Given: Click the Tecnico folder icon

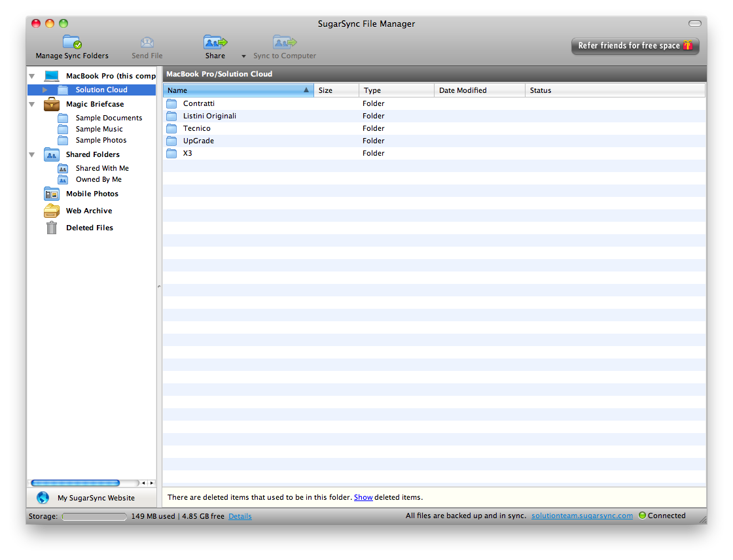Looking at the screenshot, I should click(171, 128).
